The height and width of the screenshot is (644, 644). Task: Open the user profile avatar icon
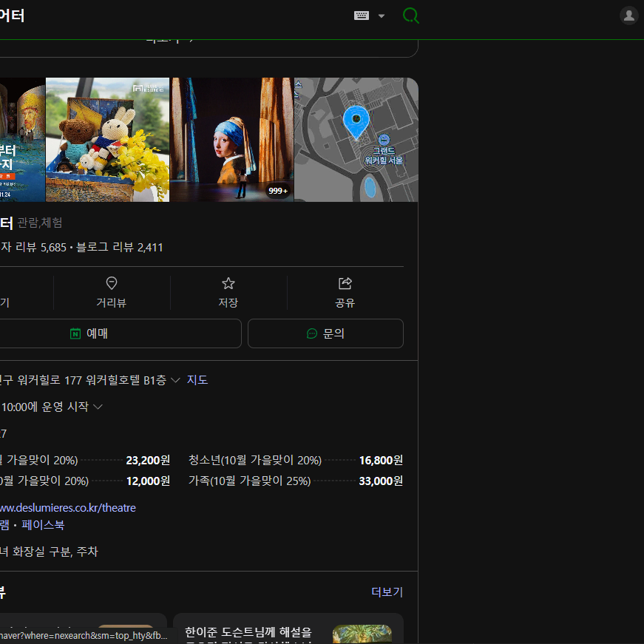coord(628,16)
